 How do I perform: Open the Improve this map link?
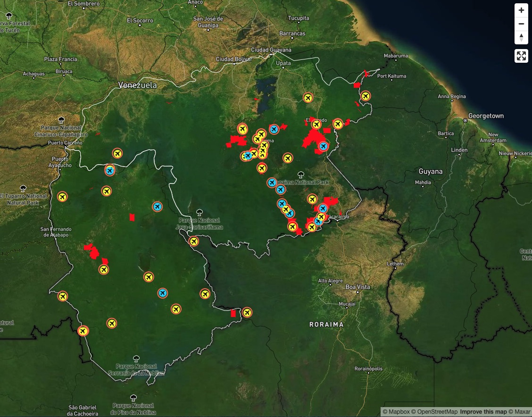click(482, 411)
